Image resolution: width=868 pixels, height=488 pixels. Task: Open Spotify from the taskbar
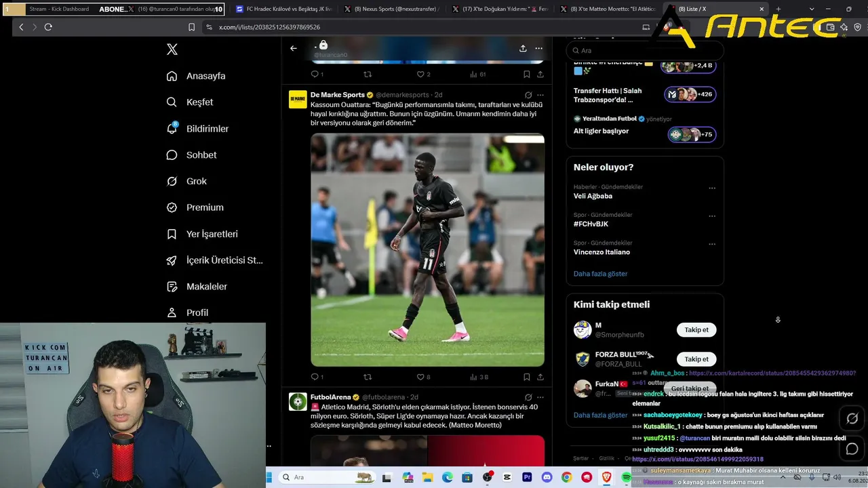point(627,477)
